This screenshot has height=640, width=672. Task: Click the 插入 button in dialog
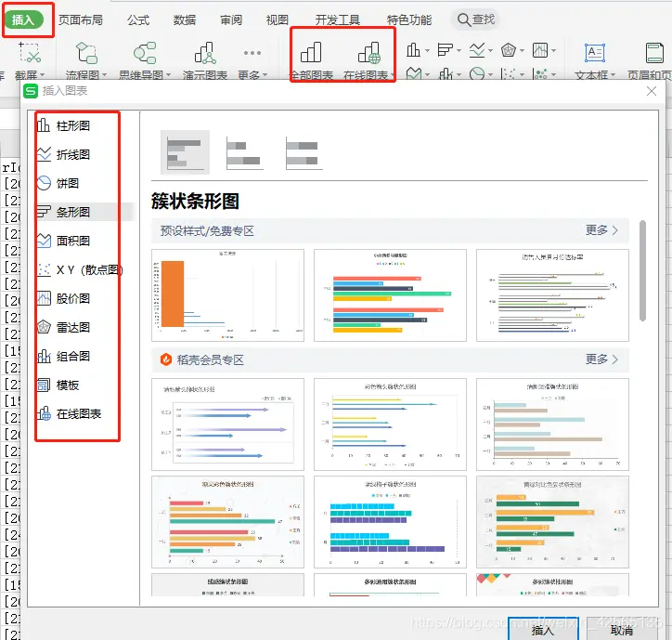(543, 630)
